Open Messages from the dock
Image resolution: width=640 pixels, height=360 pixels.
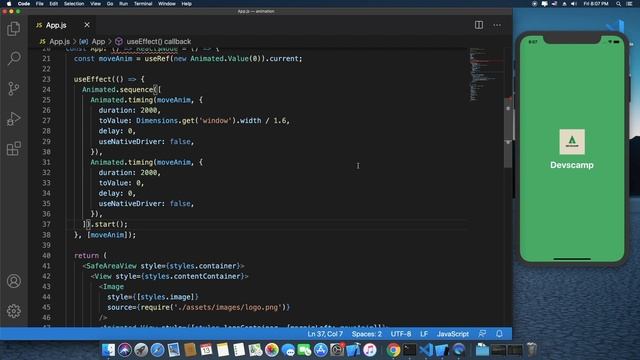(288, 350)
